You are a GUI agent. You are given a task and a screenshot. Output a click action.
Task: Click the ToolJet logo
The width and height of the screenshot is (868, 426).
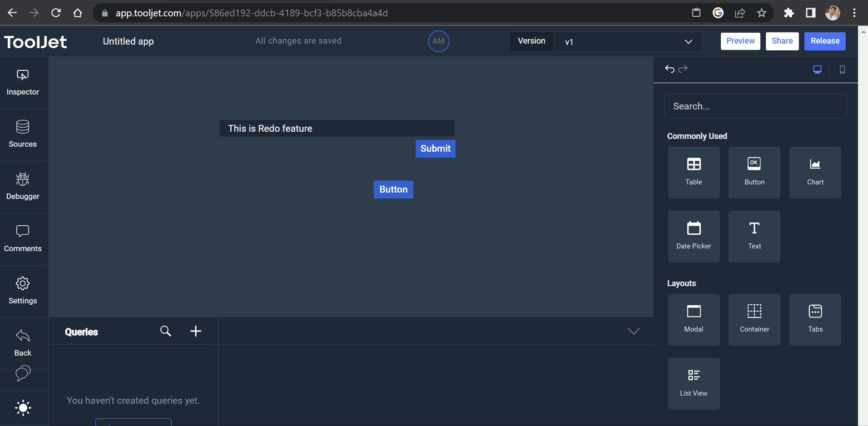[x=35, y=42]
